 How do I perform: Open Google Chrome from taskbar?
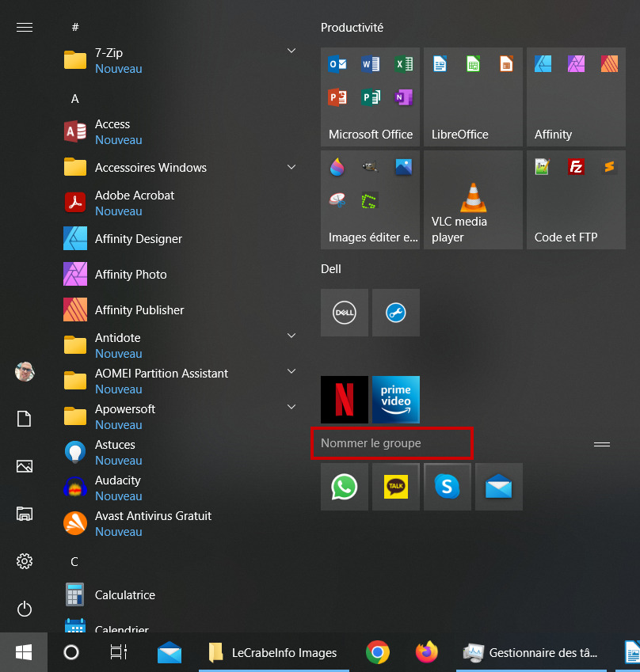(378, 652)
